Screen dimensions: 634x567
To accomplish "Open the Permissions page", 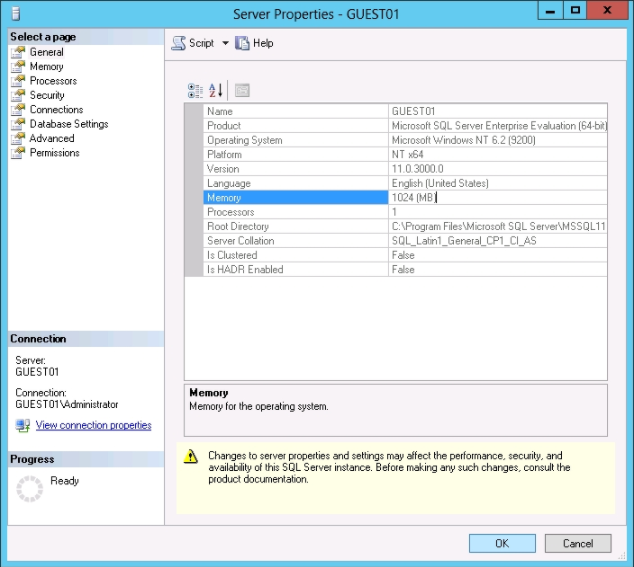I will click(55, 153).
